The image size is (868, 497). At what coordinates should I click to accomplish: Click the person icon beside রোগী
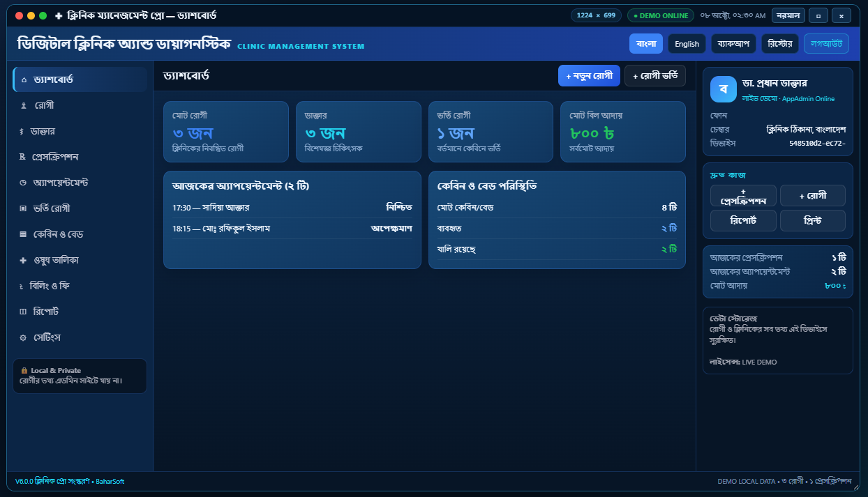(x=24, y=106)
